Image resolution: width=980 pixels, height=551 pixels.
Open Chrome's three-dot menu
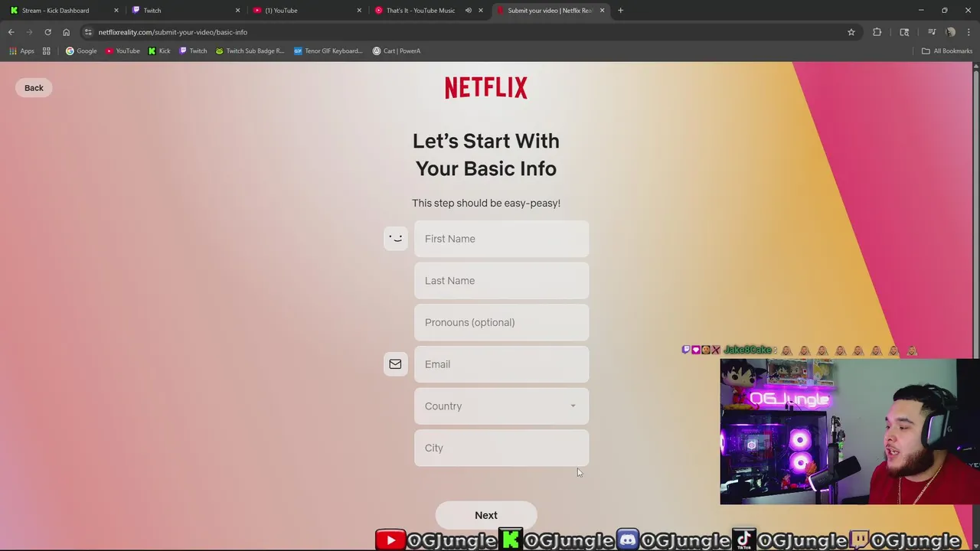(x=969, y=32)
